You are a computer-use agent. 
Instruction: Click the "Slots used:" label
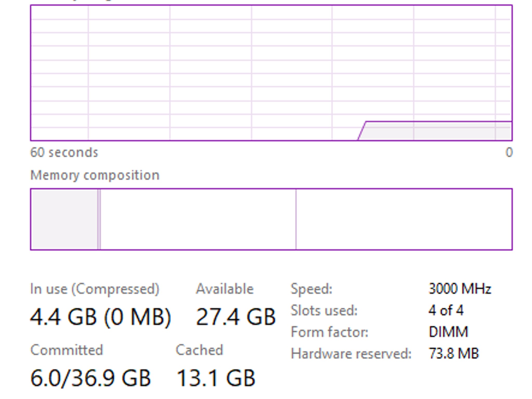click(x=324, y=310)
